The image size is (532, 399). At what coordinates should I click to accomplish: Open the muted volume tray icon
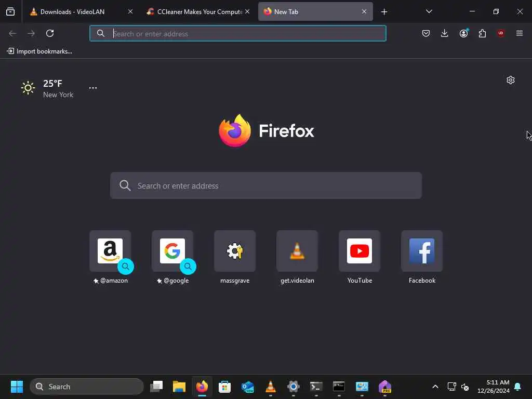click(x=465, y=387)
